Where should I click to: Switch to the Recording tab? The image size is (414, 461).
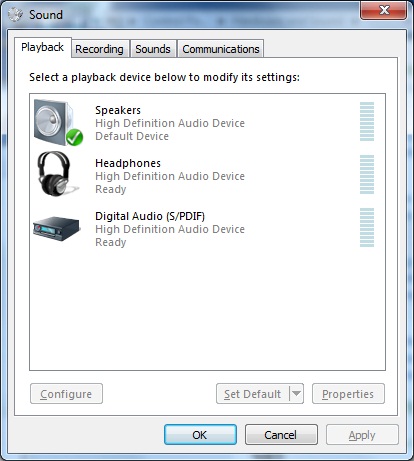pyautogui.click(x=99, y=49)
